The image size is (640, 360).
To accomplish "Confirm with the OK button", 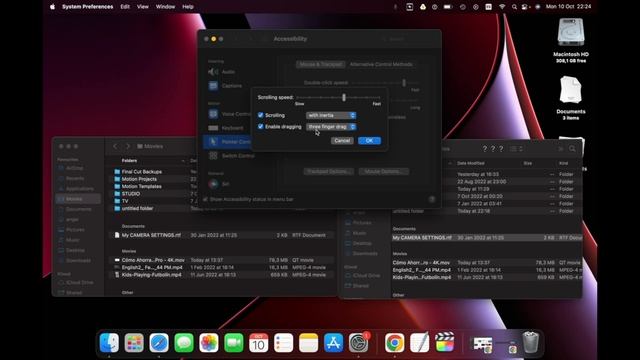I will (x=369, y=141).
